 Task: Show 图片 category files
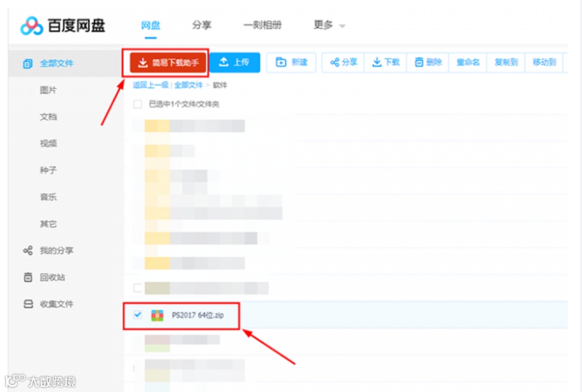(48, 90)
